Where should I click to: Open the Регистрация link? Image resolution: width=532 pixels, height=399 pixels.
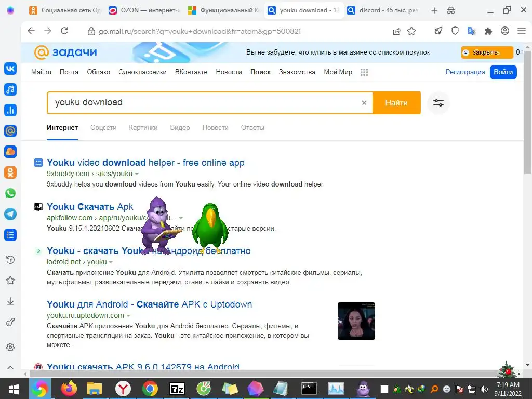tap(465, 72)
